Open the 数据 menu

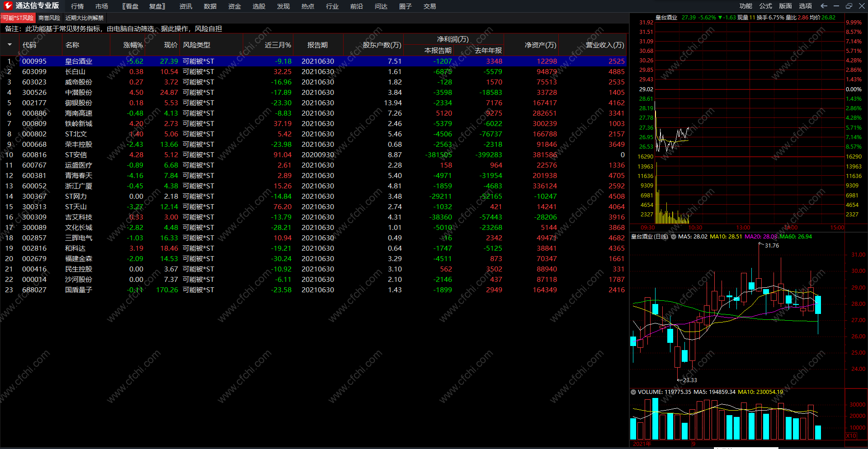tap(210, 6)
